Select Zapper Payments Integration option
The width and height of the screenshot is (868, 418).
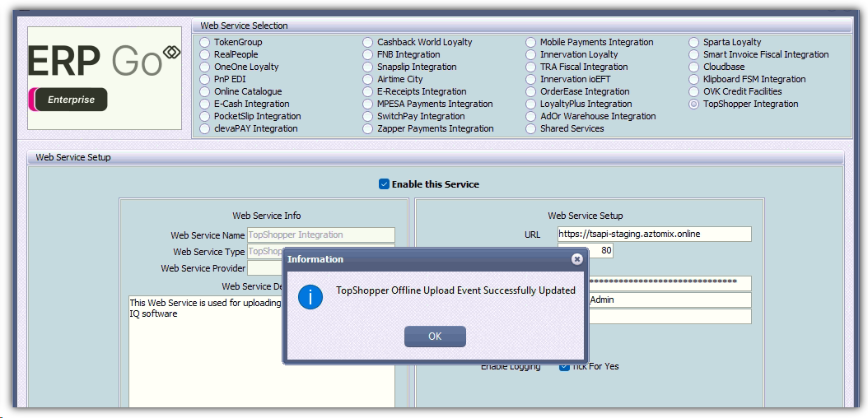click(x=367, y=129)
